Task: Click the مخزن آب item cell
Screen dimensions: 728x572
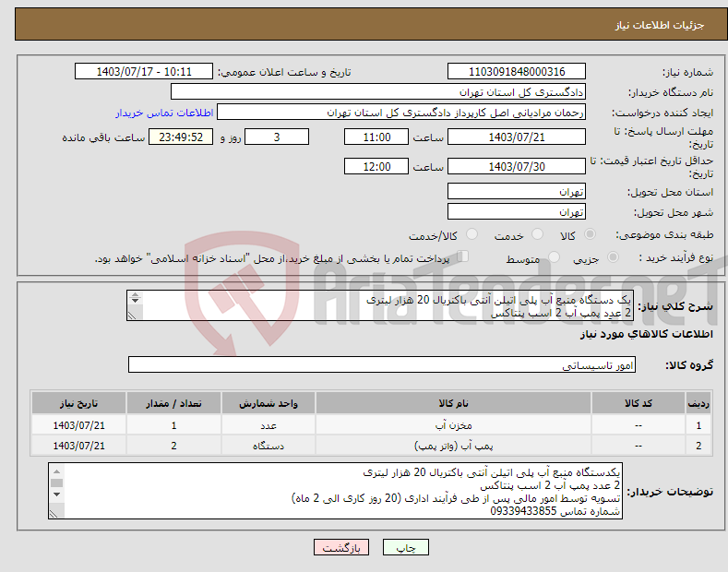Action: click(x=453, y=424)
